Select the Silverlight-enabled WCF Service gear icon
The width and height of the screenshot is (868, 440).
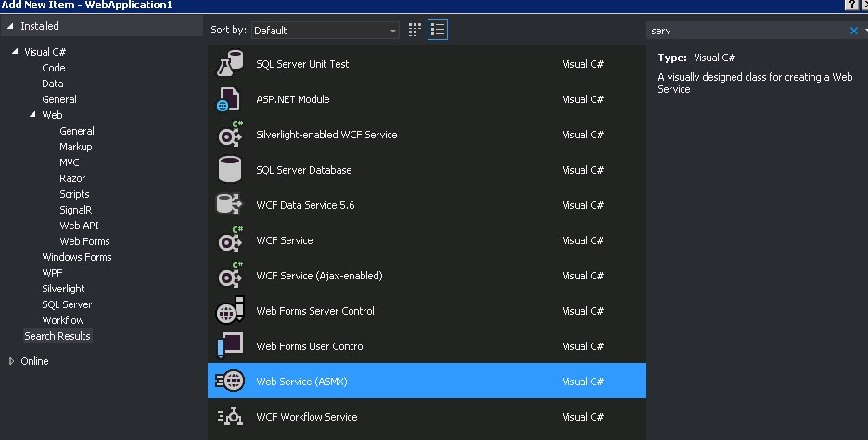pyautogui.click(x=228, y=135)
